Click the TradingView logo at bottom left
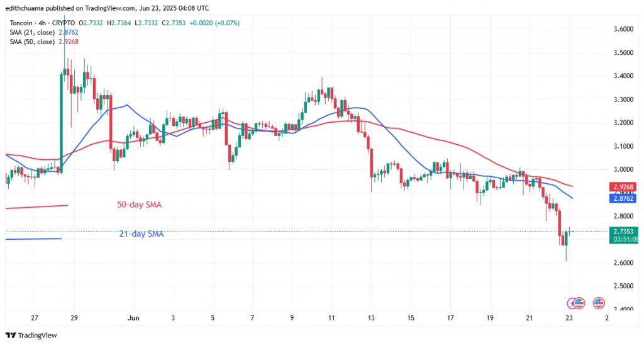 (x=31, y=336)
